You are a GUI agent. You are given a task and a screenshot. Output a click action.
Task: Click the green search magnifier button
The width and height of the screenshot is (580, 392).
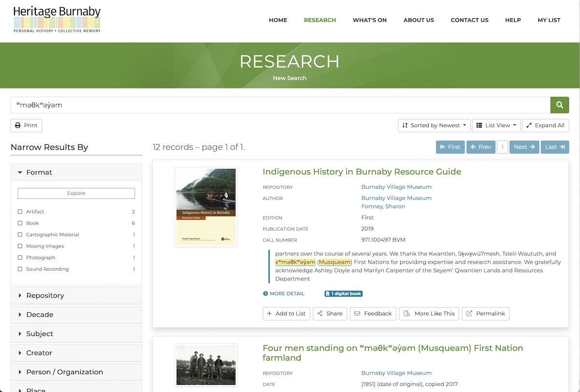tap(560, 105)
